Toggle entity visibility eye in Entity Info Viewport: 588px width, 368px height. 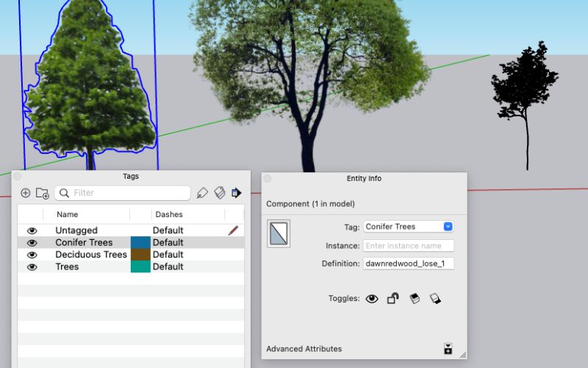click(372, 299)
